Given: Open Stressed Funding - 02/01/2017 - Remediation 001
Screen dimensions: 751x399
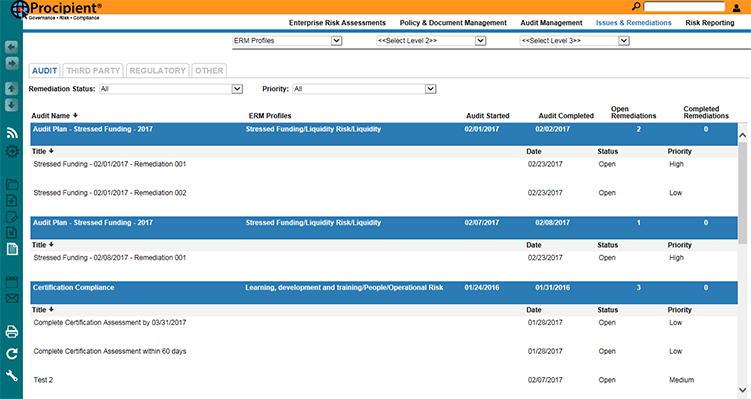Looking at the screenshot, I should [x=110, y=164].
